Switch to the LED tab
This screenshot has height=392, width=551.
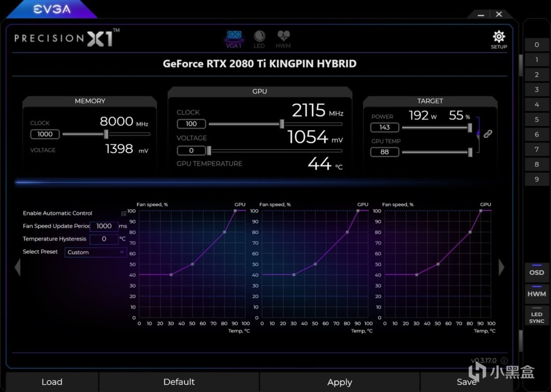[259, 39]
